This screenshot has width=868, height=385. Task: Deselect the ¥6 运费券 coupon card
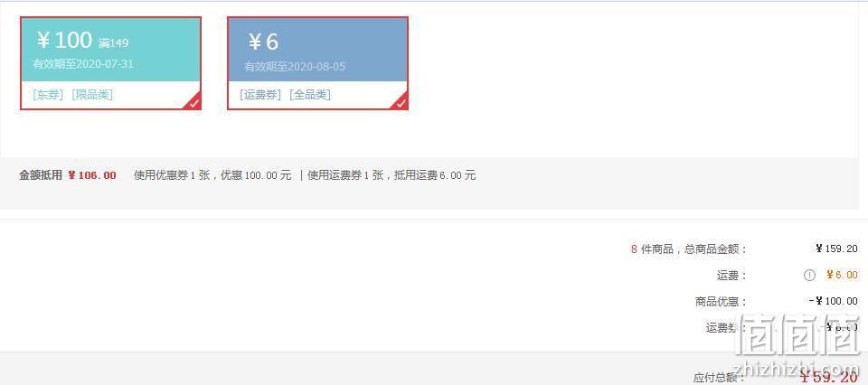pos(317,63)
